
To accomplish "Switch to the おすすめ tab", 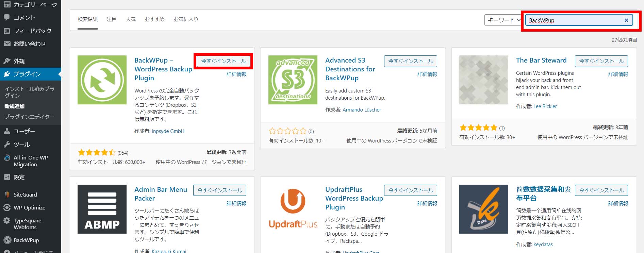I will point(154,19).
